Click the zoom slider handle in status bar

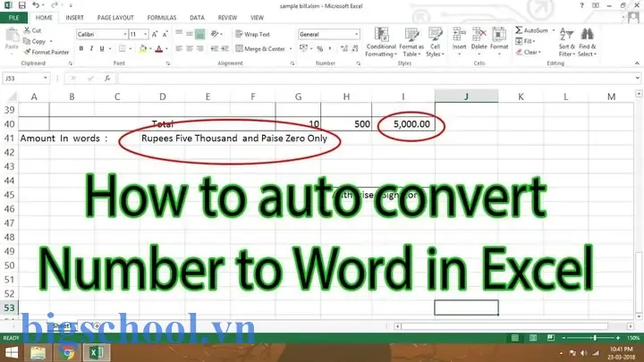[595, 338]
